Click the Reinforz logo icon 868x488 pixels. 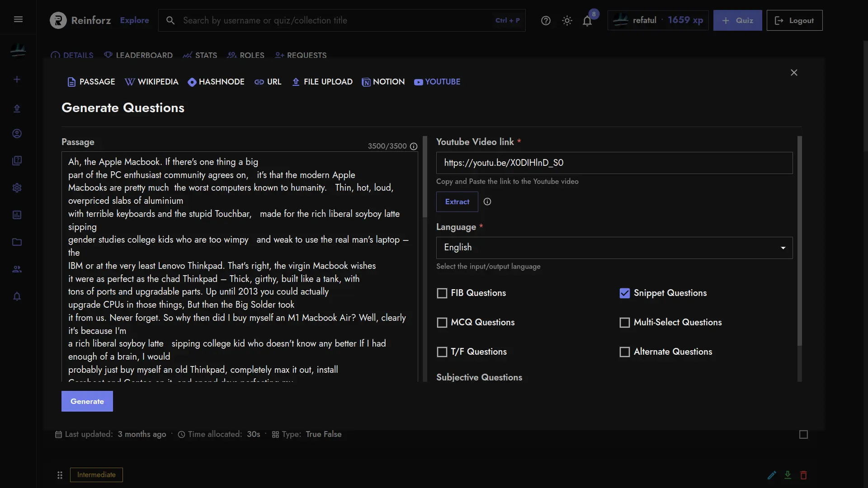click(x=58, y=20)
